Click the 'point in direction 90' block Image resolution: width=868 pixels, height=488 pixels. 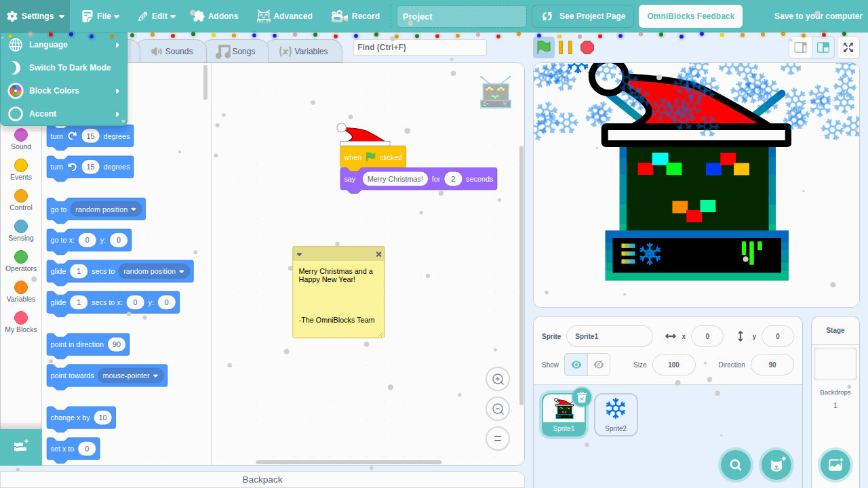(87, 344)
